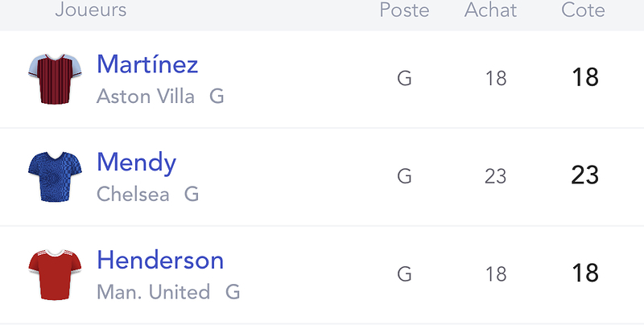Click Mendy's achat price 23
This screenshot has width=644, height=333.
[x=495, y=177]
